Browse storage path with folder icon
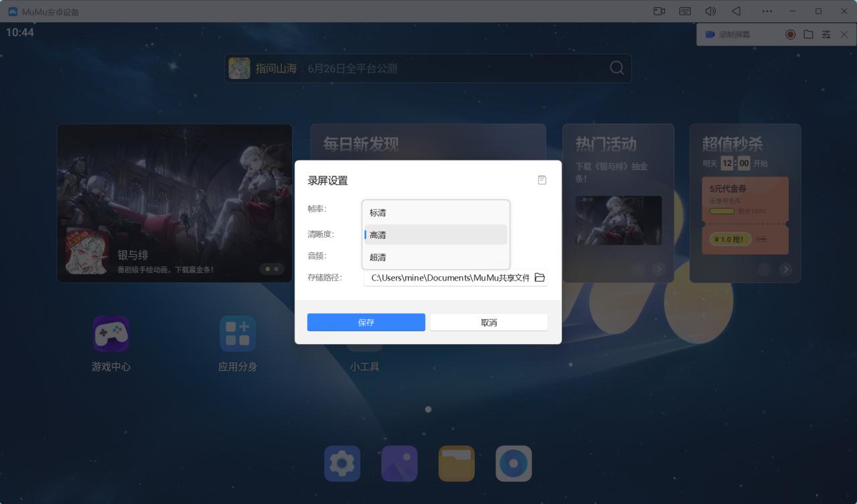Screen dimensions: 857x504 540,278
